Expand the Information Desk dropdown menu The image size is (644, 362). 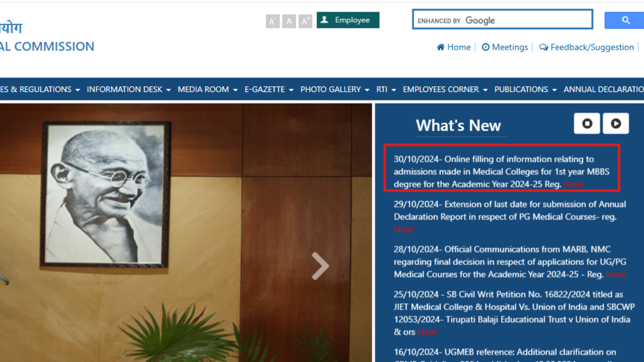coord(128,89)
